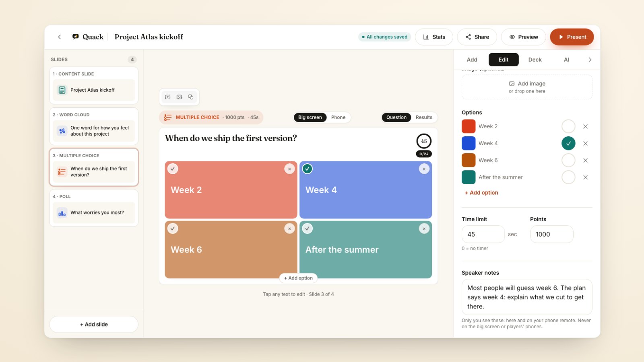Switch to the Results view

pos(424,117)
